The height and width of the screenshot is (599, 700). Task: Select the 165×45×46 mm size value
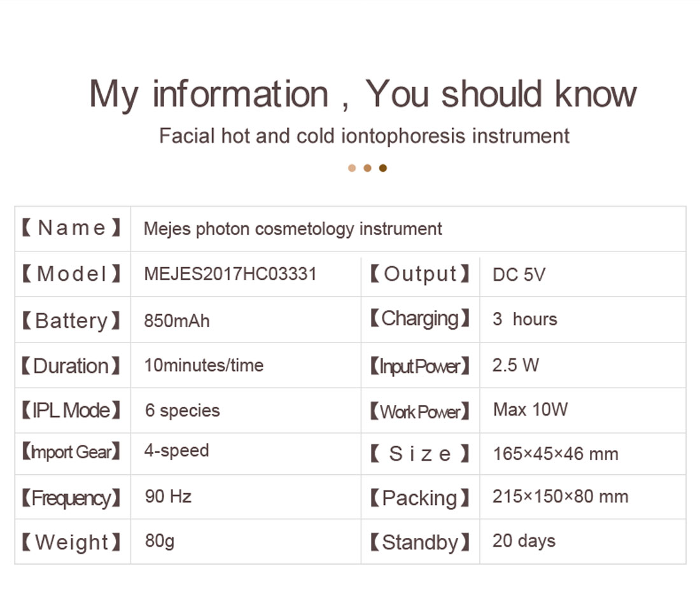[556, 454]
